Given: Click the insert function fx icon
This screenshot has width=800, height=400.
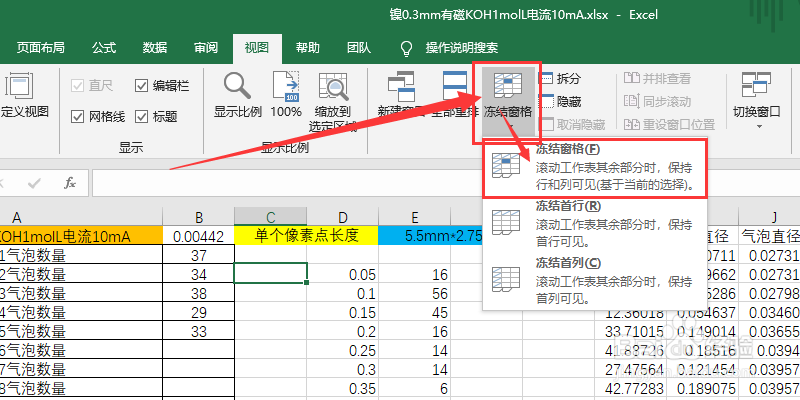Looking at the screenshot, I should click(x=70, y=183).
